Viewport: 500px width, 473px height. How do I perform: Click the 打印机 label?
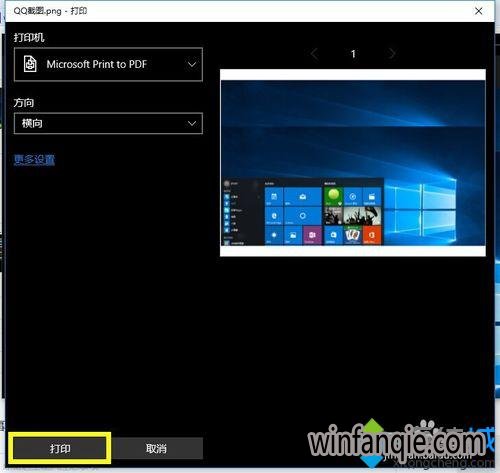[x=29, y=37]
